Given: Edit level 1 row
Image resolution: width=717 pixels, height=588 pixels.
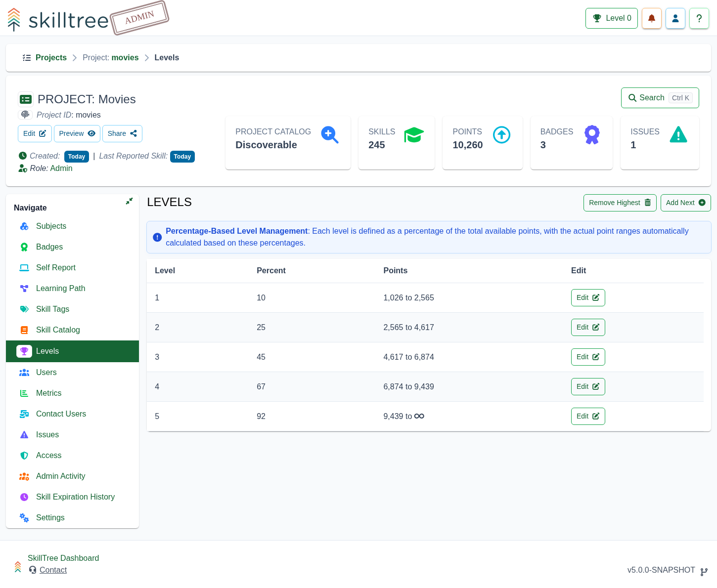Looking at the screenshot, I should [588, 297].
